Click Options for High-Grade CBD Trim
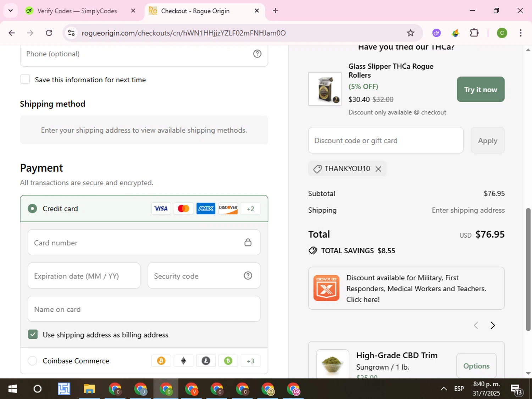This screenshot has height=399, width=532. click(476, 366)
